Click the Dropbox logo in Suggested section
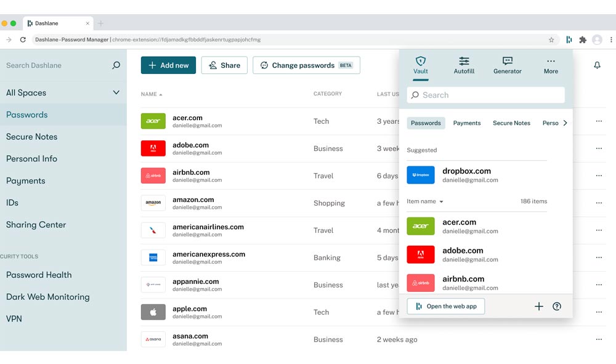 pyautogui.click(x=420, y=175)
